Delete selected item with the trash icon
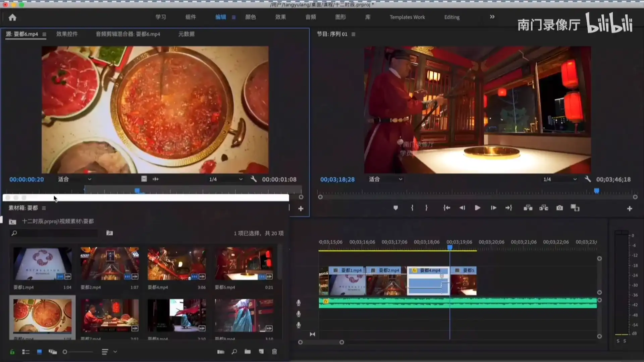Image resolution: width=644 pixels, height=362 pixels. [x=274, y=352]
